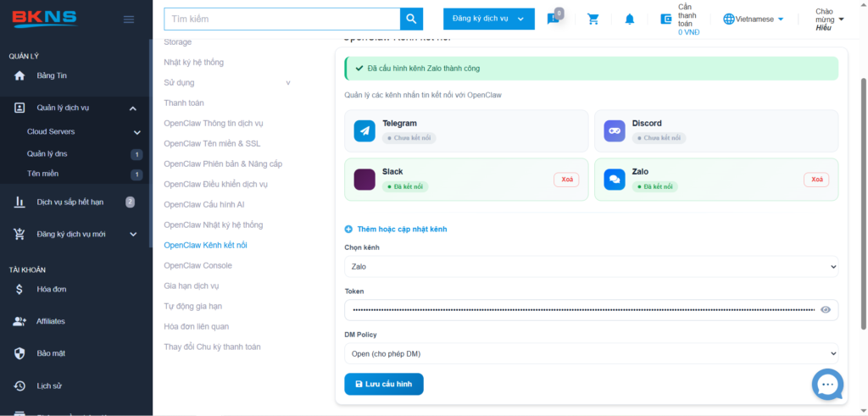The height and width of the screenshot is (416, 868).
Task: Collapse the Quản lý dịch vụ section
Action: tap(133, 108)
